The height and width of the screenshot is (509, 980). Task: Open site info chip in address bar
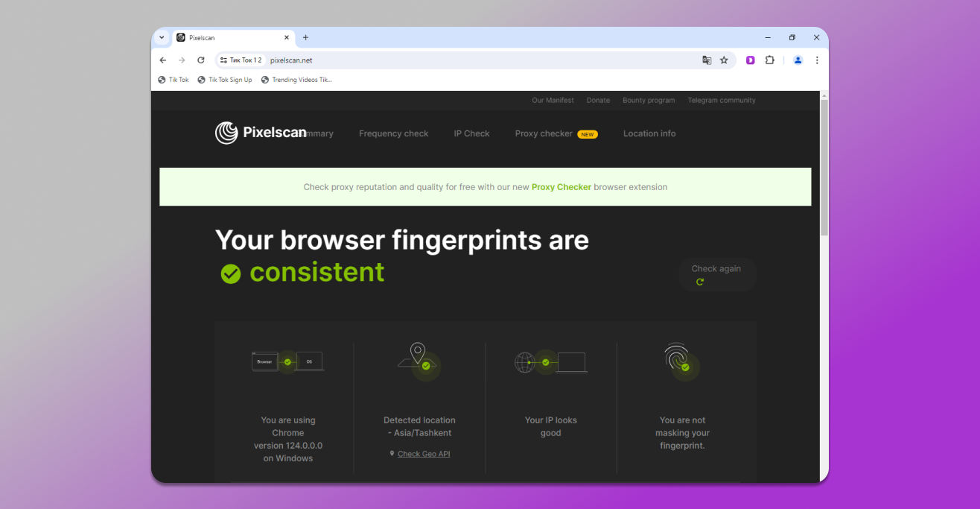click(x=241, y=60)
